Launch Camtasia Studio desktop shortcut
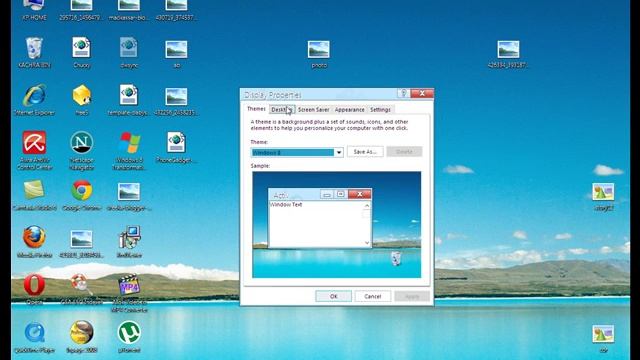 pos(34,195)
